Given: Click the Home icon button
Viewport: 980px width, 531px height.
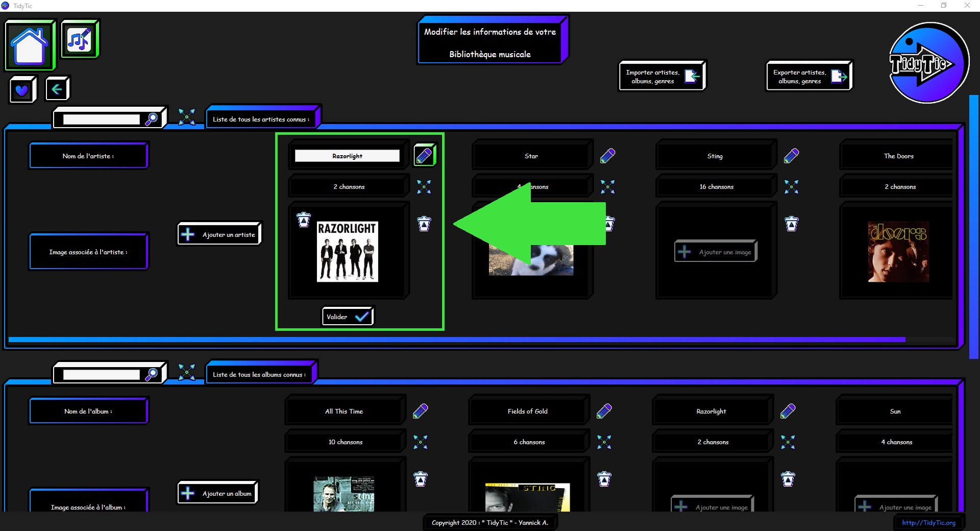Looking at the screenshot, I should [x=30, y=45].
